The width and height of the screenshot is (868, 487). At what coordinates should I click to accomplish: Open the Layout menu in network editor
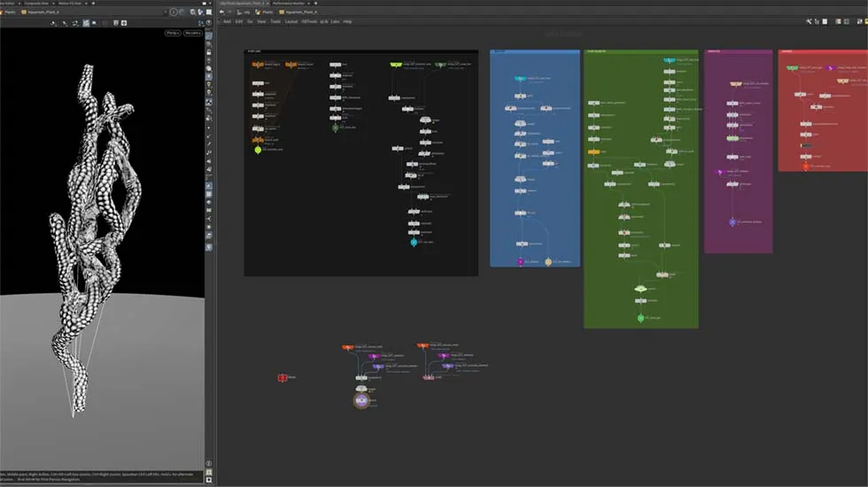[x=291, y=21]
